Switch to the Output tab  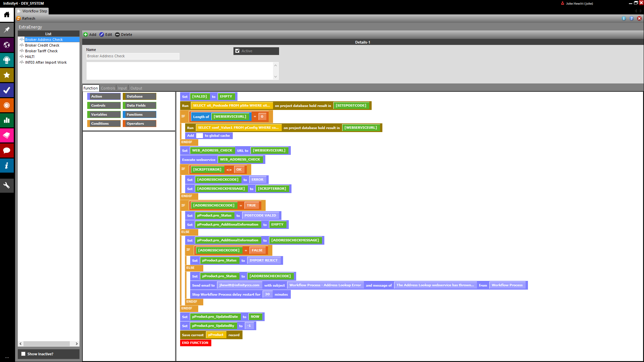136,88
